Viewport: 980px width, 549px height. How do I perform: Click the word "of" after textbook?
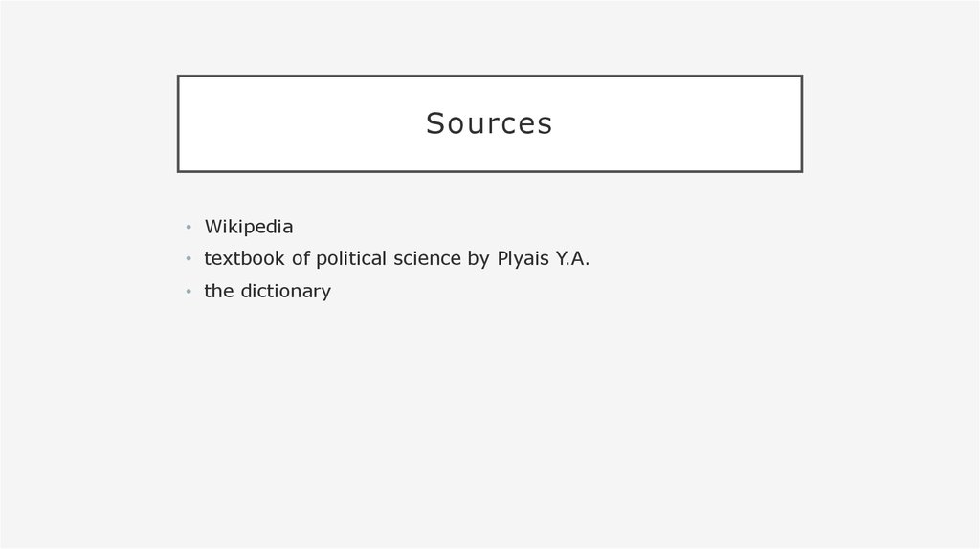tap(301, 258)
